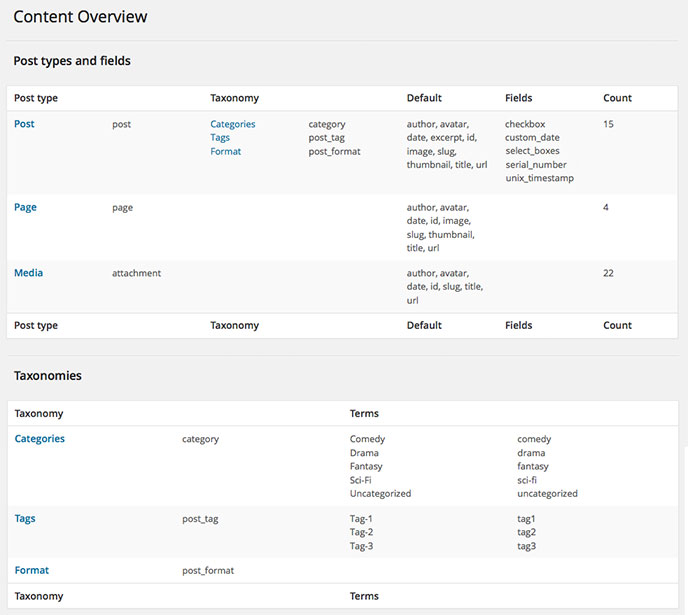Click Categories link in the Post row
This screenshot has height=615, width=688.
232,124
